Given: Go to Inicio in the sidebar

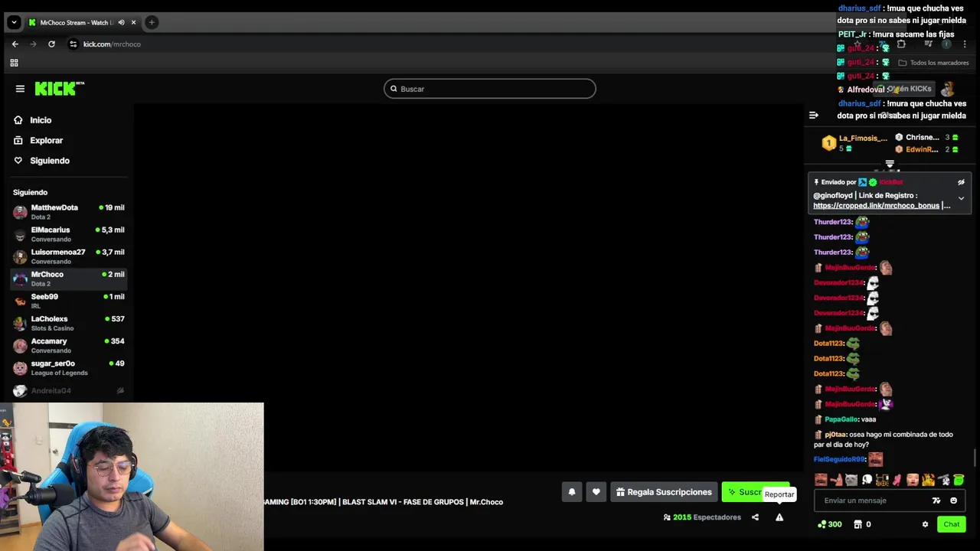Looking at the screenshot, I should pyautogui.click(x=33, y=120).
